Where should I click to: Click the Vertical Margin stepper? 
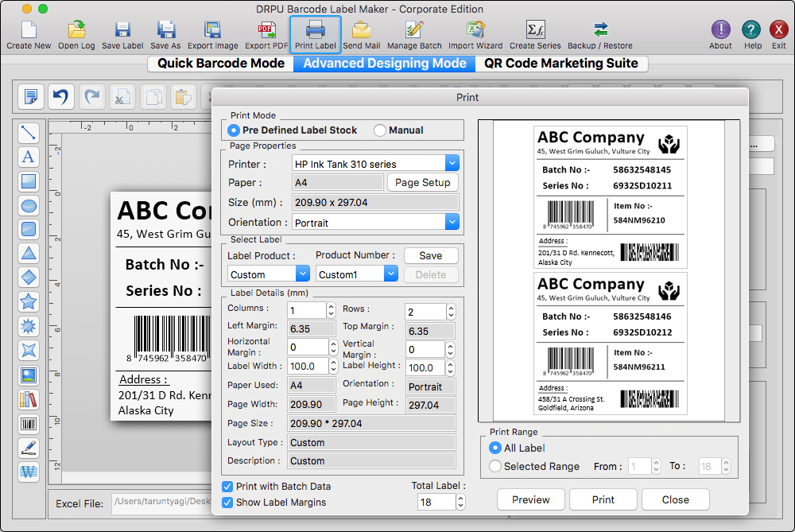pyautogui.click(x=450, y=349)
